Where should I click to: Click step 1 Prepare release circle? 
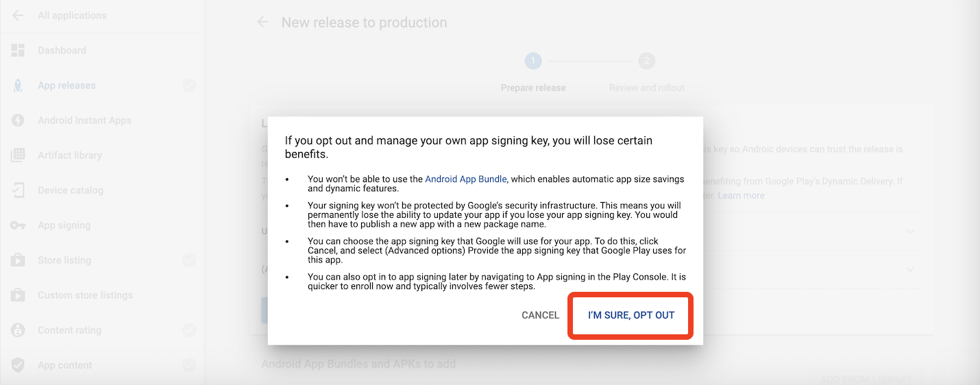tap(533, 62)
